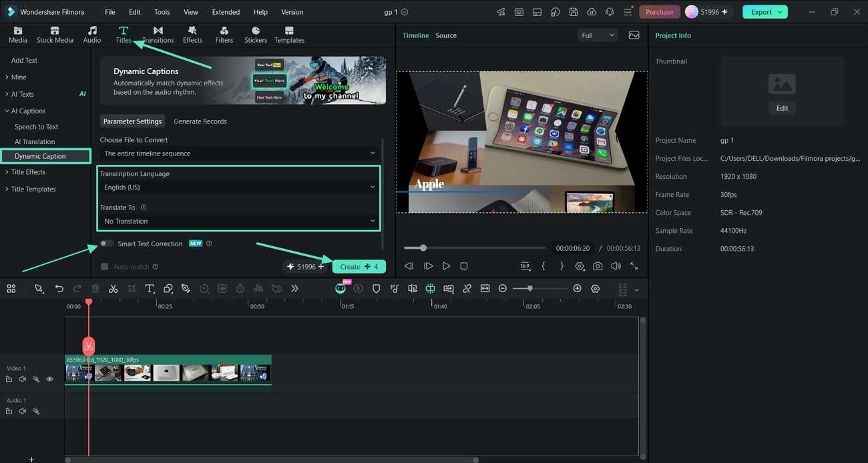Click the Undo icon
Screen dimensions: 868x463
click(x=59, y=288)
